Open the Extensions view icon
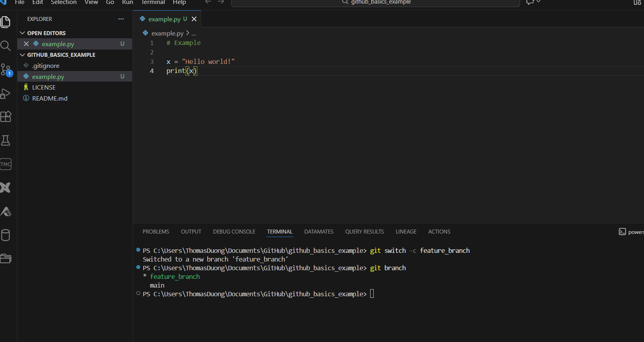Viewport: 644px width, 342px height. point(6,117)
